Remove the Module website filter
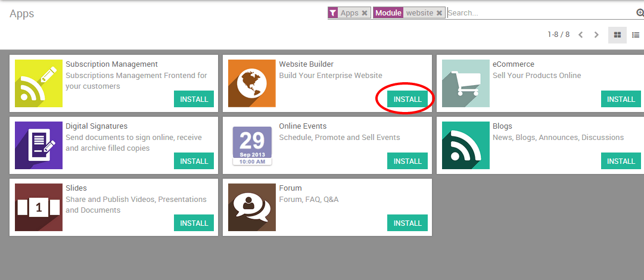 click(439, 13)
